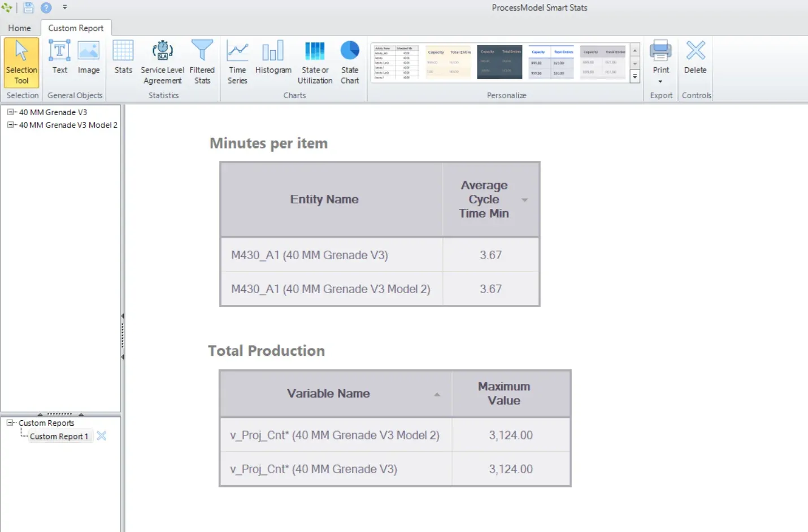Toggle sort arrow on Variable Name column
808x532 pixels.
(x=437, y=394)
